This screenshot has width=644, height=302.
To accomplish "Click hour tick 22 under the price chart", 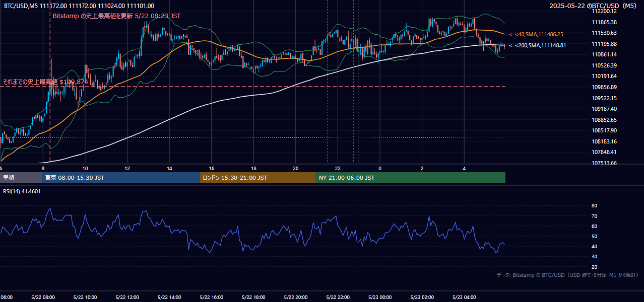I will point(338,169).
